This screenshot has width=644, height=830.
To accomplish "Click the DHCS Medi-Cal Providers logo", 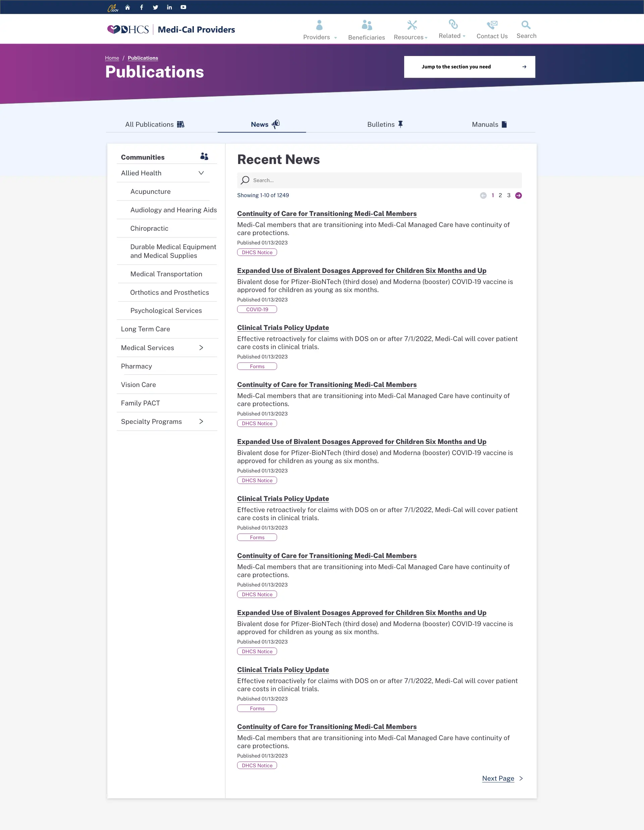I will point(170,29).
